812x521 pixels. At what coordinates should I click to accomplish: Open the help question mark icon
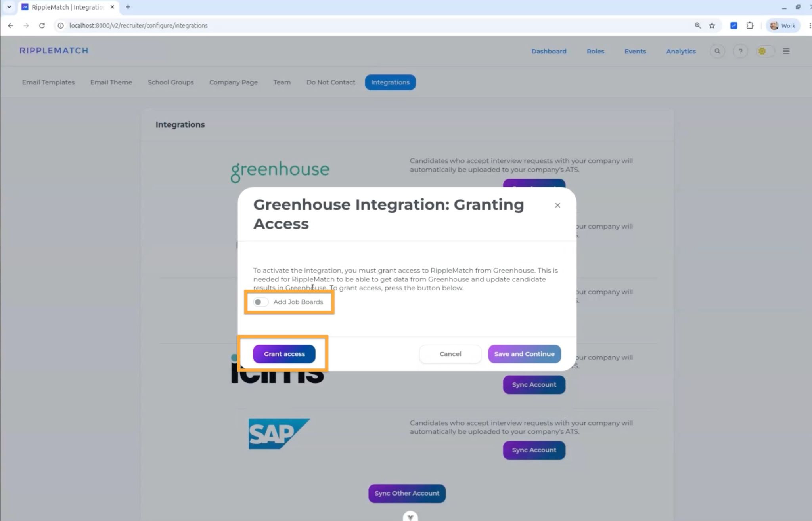tap(740, 51)
